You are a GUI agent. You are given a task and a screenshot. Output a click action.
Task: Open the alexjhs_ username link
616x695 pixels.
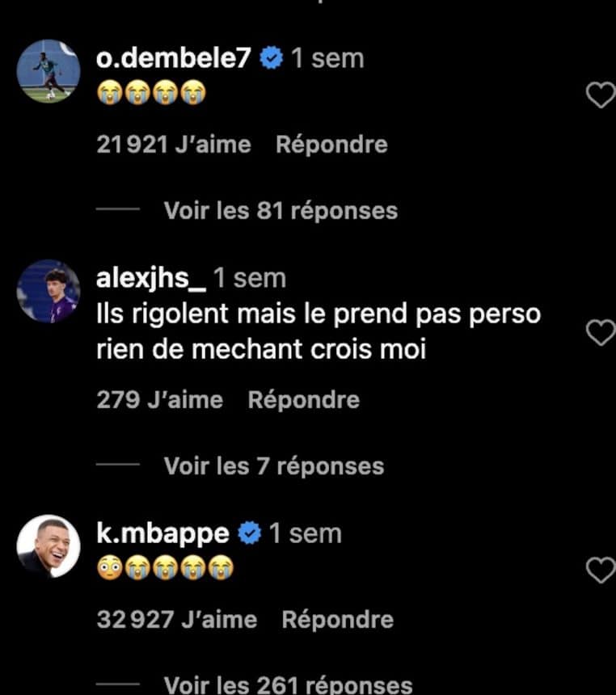pyautogui.click(x=150, y=279)
